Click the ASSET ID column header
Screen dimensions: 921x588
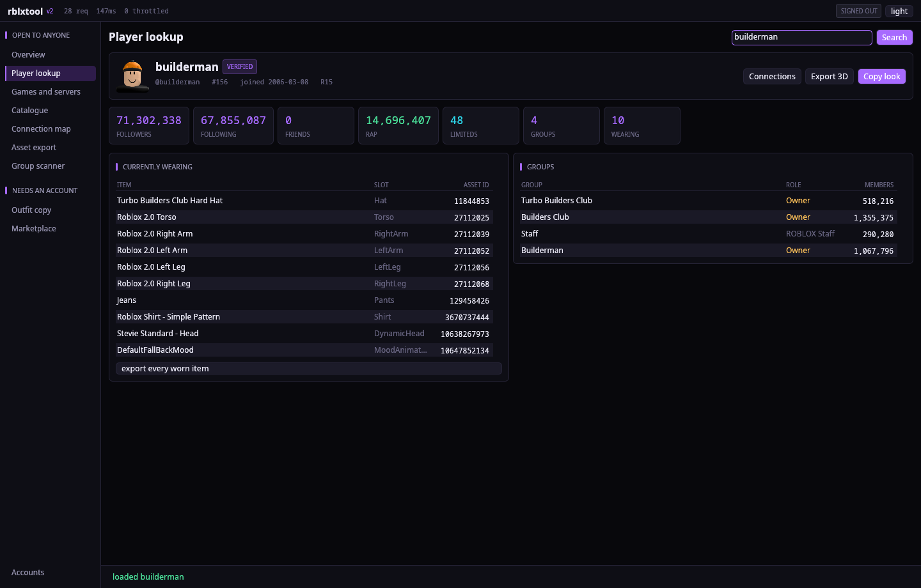pyautogui.click(x=476, y=185)
